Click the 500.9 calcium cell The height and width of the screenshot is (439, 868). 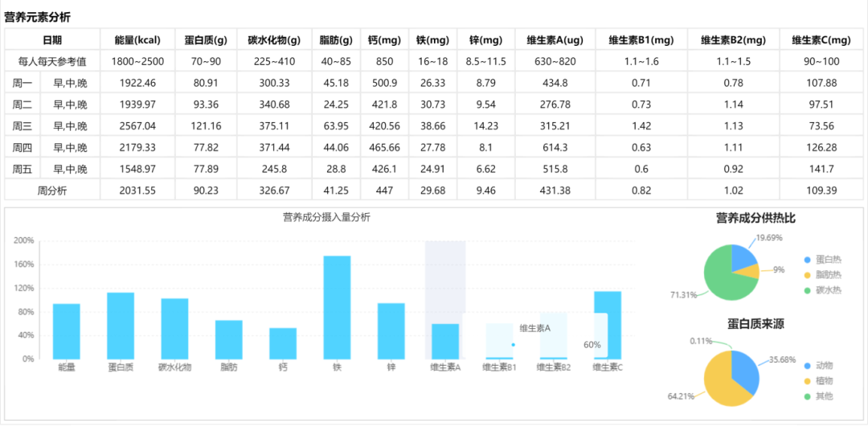coord(385,83)
